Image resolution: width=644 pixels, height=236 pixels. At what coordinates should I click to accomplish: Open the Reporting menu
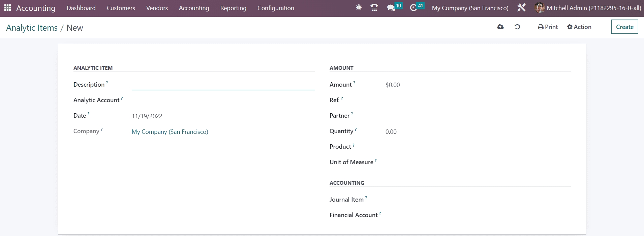[233, 8]
